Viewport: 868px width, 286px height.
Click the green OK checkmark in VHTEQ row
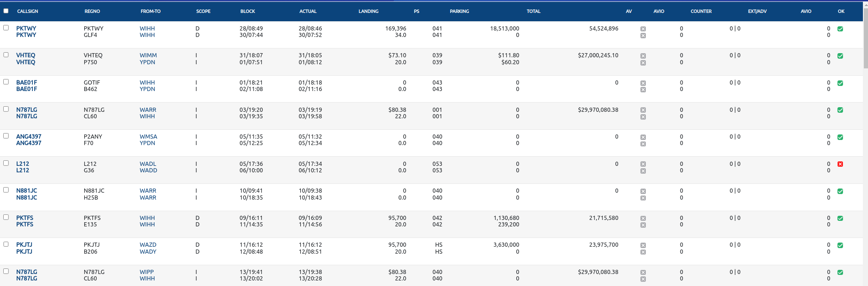[840, 56]
